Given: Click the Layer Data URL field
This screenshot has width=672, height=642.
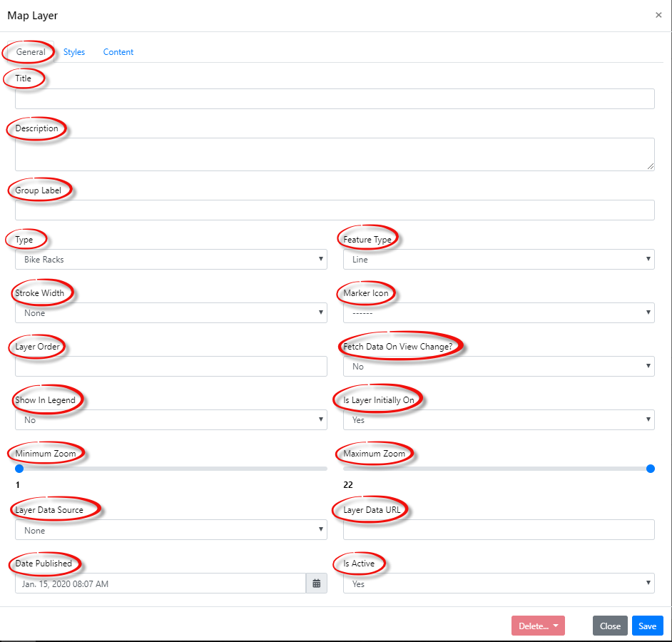Looking at the screenshot, I should click(x=499, y=530).
